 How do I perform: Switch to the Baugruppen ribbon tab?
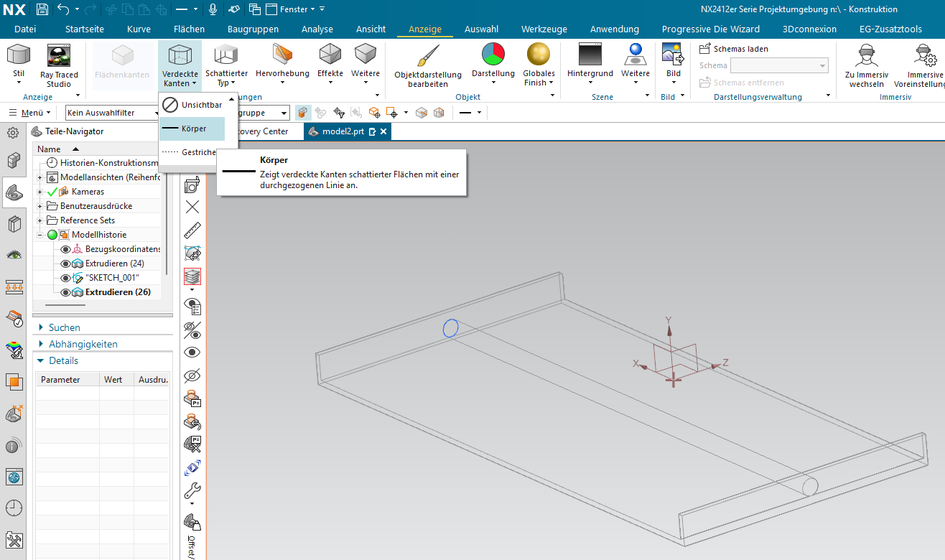[x=253, y=29]
